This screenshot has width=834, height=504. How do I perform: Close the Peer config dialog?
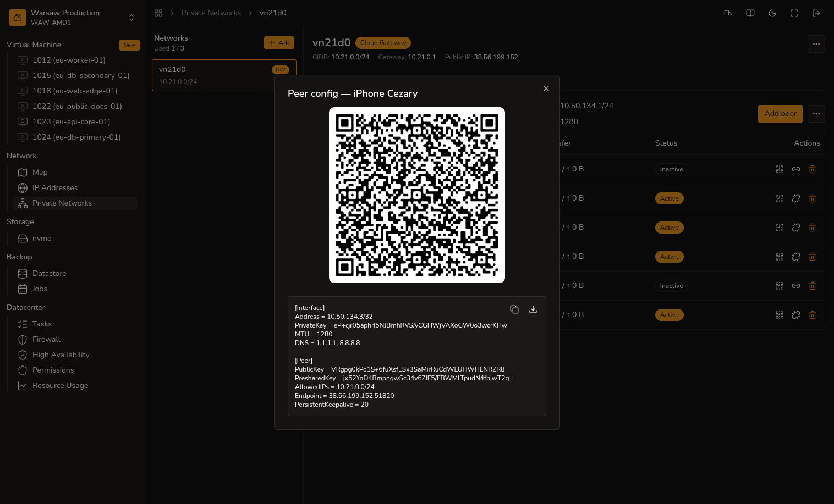(546, 88)
